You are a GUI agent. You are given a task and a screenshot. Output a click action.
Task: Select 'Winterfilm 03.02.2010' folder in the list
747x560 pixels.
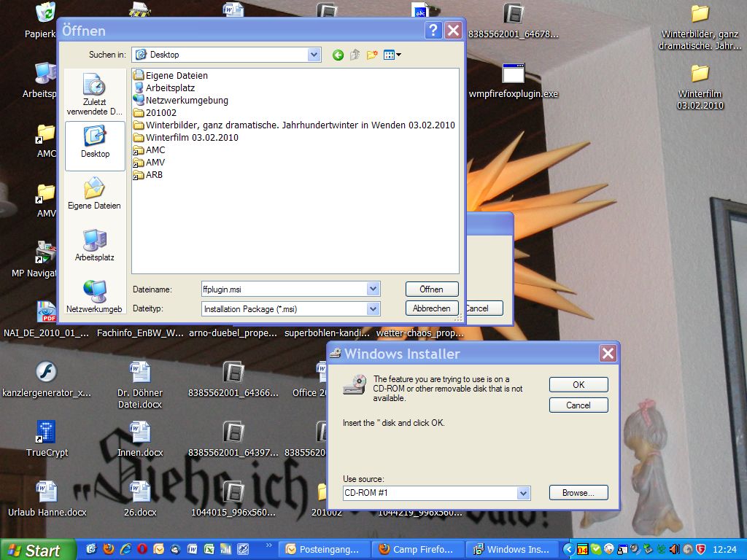click(186, 137)
